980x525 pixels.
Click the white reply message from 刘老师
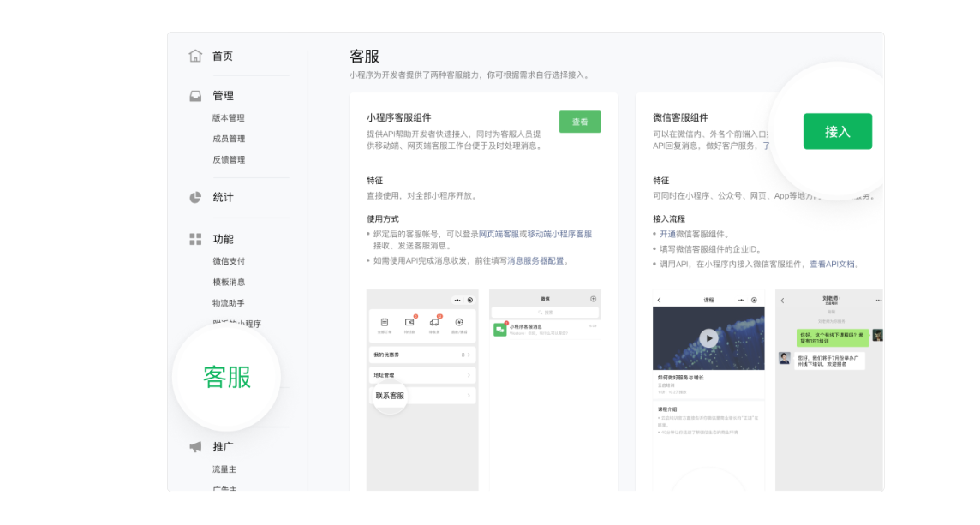828,361
